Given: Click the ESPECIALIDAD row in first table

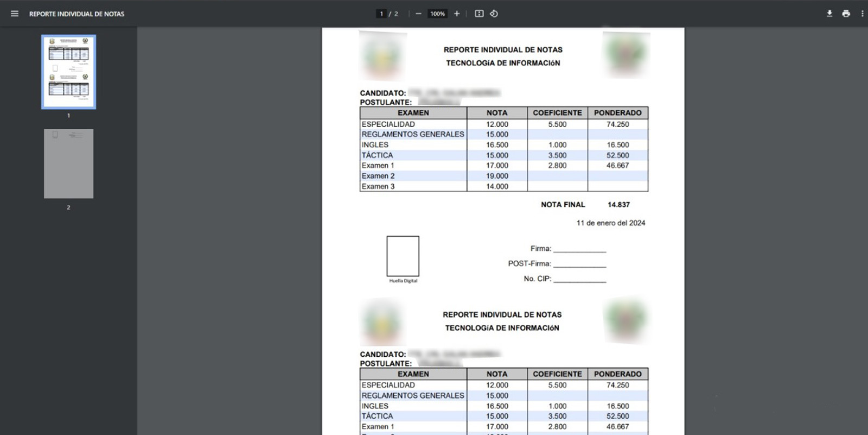Looking at the screenshot, I should 388,124.
